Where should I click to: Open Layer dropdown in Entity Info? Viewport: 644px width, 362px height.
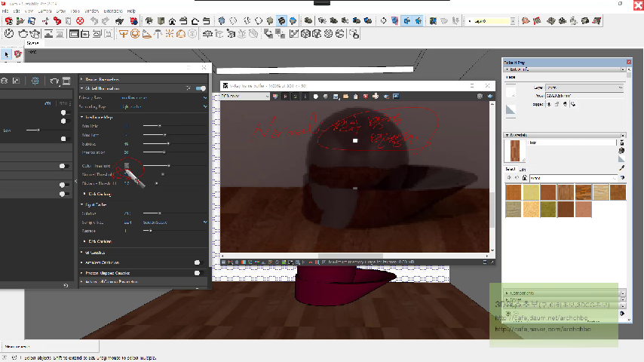pyautogui.click(x=584, y=87)
